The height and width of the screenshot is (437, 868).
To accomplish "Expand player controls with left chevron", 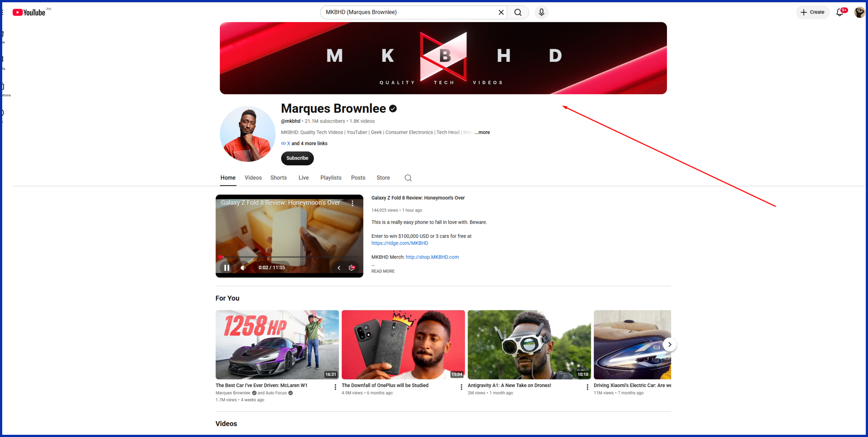I will click(x=339, y=267).
